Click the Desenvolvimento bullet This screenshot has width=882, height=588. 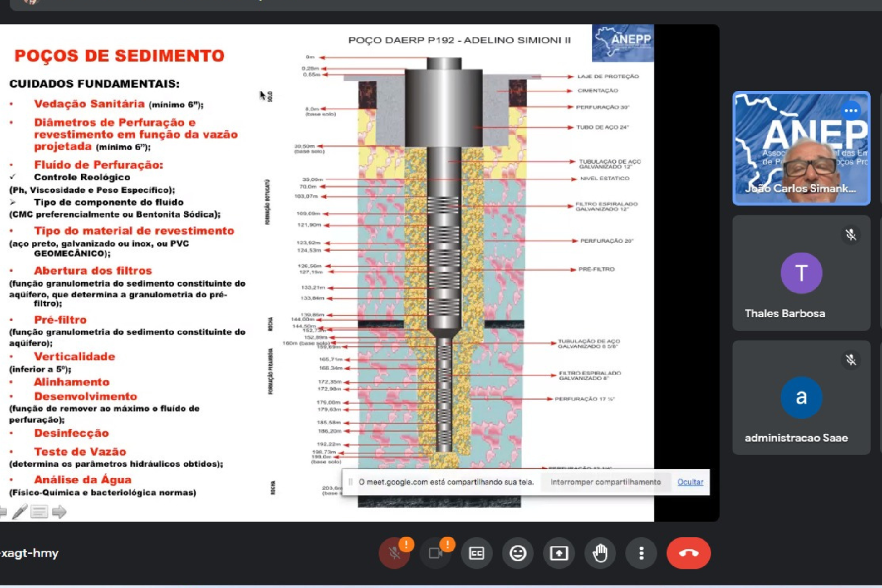pyautogui.click(x=85, y=396)
